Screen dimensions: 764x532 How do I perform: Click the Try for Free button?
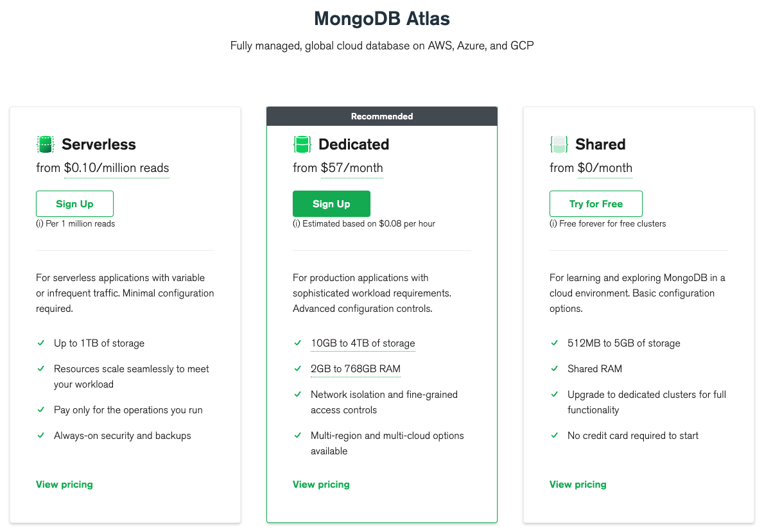click(x=596, y=204)
